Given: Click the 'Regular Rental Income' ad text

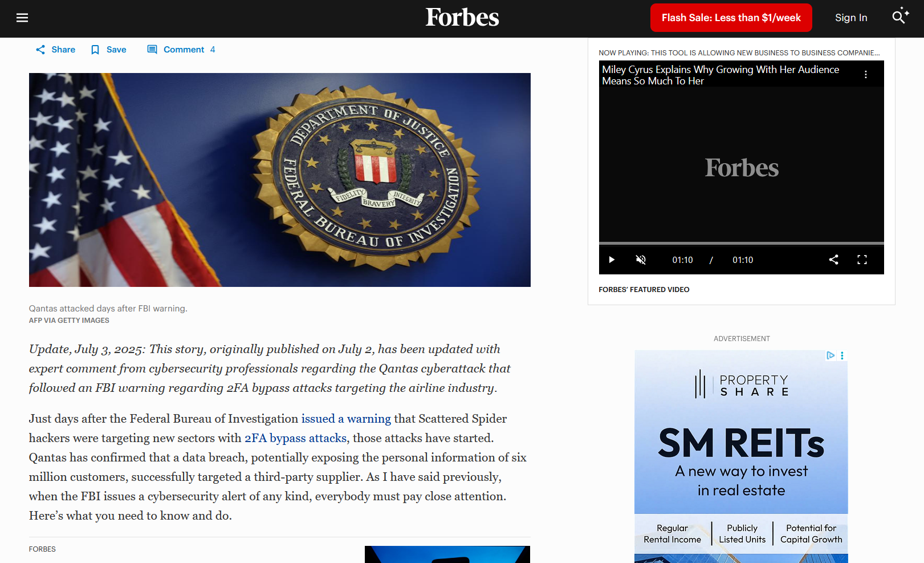Looking at the screenshot, I should click(x=673, y=534).
